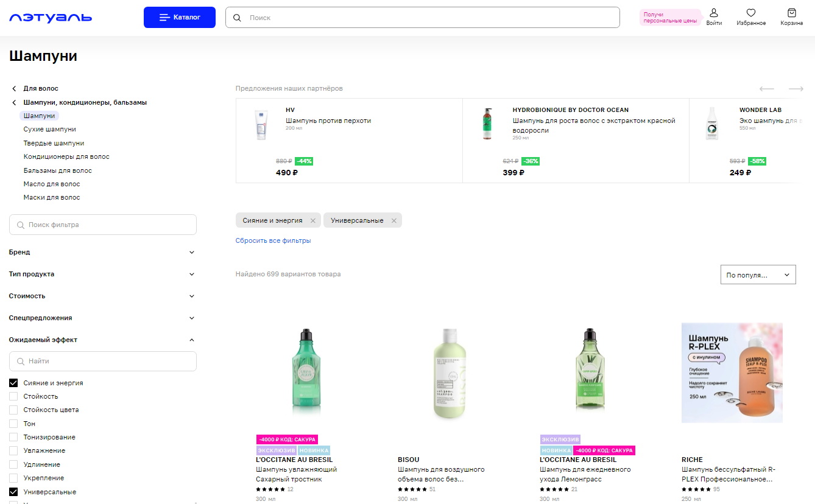The height and width of the screenshot is (504, 815).
Task: Collapse the Ожидаемый эффект filter
Action: point(102,340)
